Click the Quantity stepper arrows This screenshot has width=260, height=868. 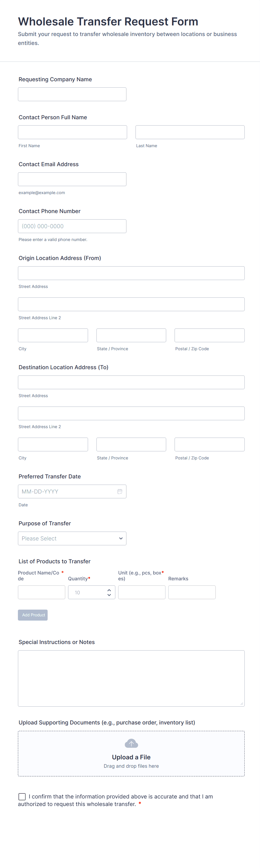pos(109,592)
